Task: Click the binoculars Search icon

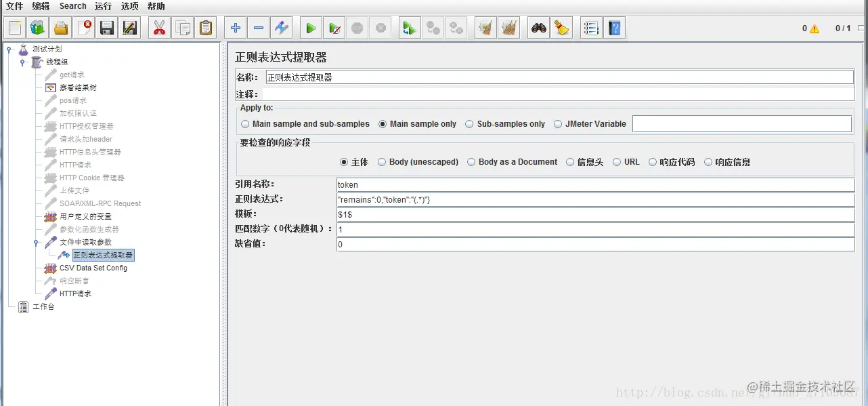Action: pyautogui.click(x=538, y=28)
